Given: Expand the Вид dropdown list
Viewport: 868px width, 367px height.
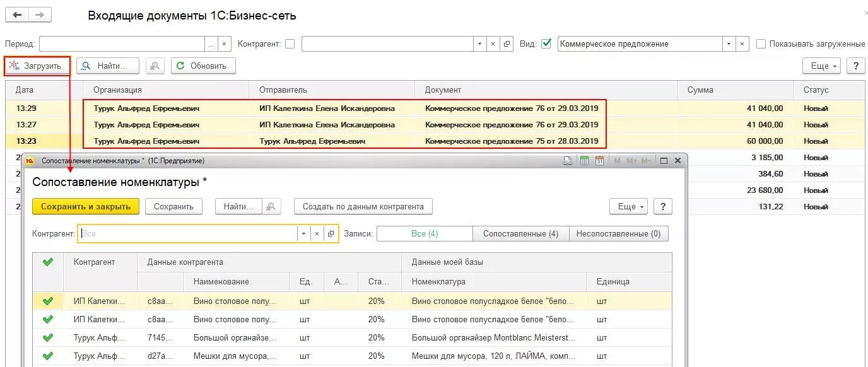Looking at the screenshot, I should coord(729,44).
